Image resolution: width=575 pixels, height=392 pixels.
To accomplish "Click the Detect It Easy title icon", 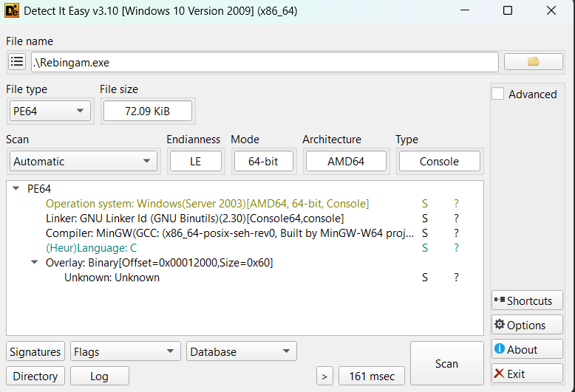I will 13,11.
